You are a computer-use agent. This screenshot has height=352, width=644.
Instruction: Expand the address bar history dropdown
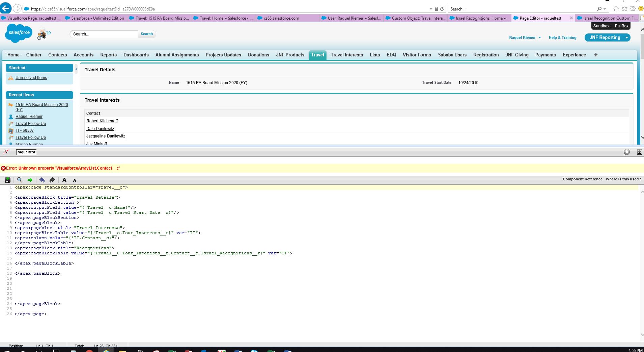pyautogui.click(x=431, y=9)
